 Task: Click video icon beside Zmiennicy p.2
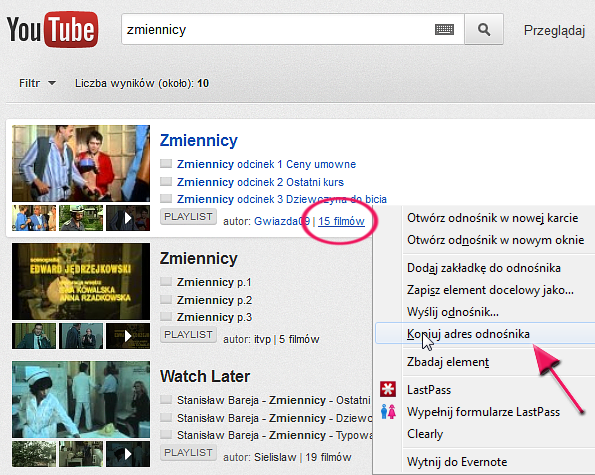(x=166, y=299)
